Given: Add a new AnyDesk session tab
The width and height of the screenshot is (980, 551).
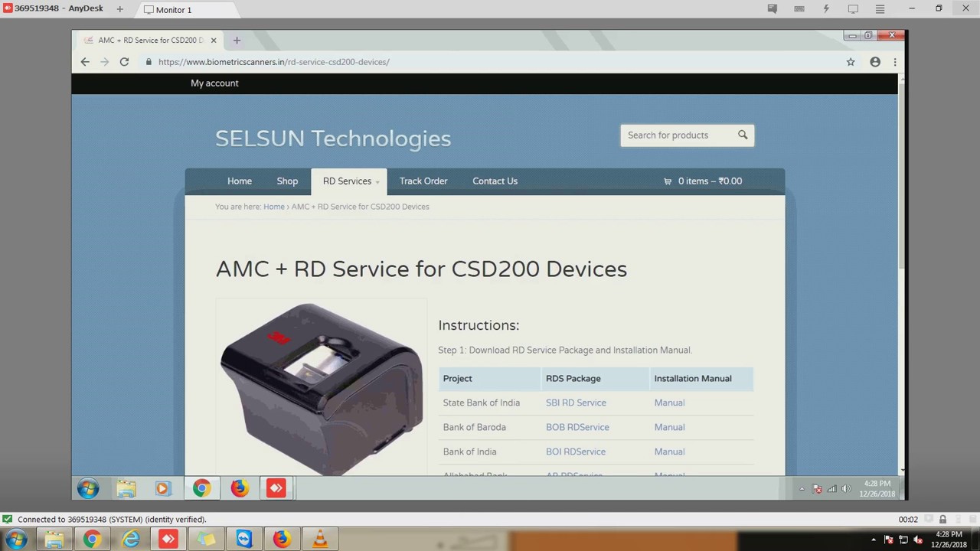Looking at the screenshot, I should pos(120,9).
